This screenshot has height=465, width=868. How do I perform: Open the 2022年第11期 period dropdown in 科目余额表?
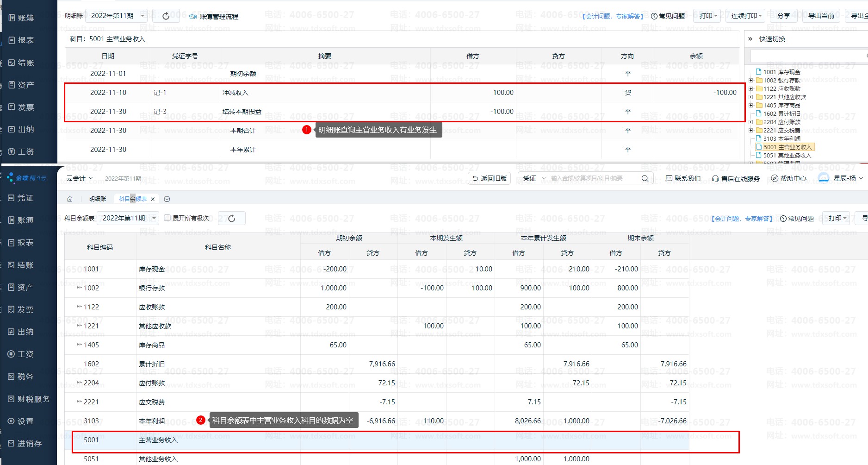coord(130,218)
